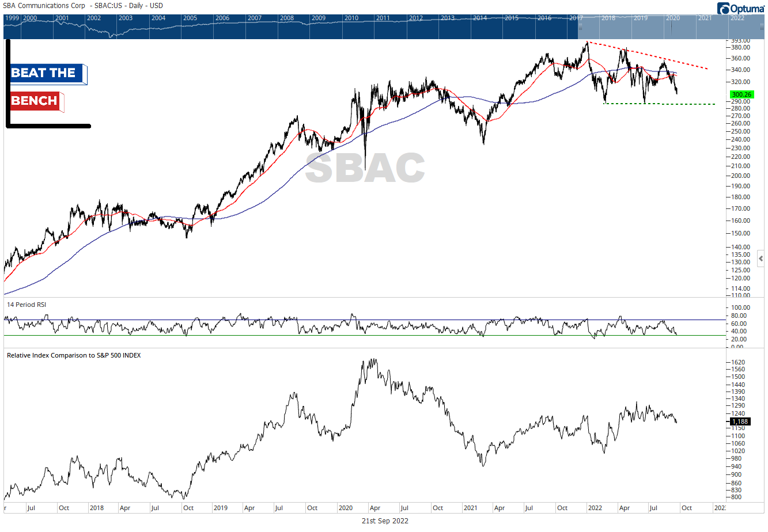Click the green dashed support line
This screenshot has width=768, height=532.
coord(660,104)
